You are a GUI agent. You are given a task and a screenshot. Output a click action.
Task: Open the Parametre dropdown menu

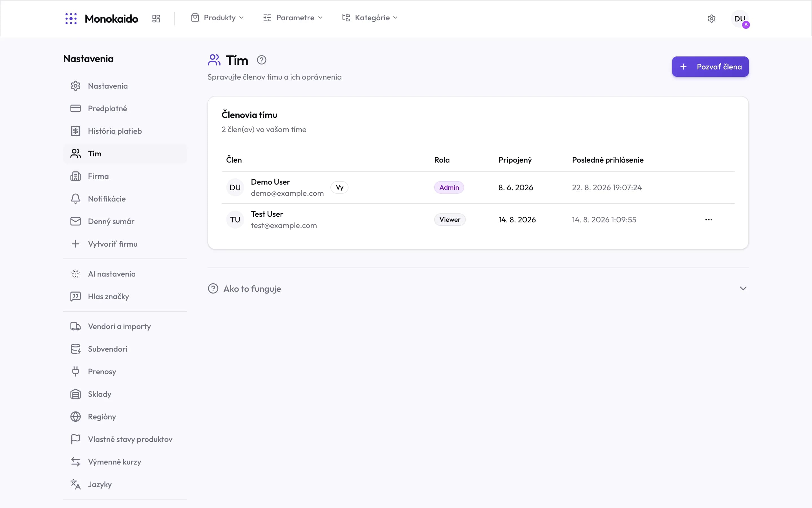[293, 18]
